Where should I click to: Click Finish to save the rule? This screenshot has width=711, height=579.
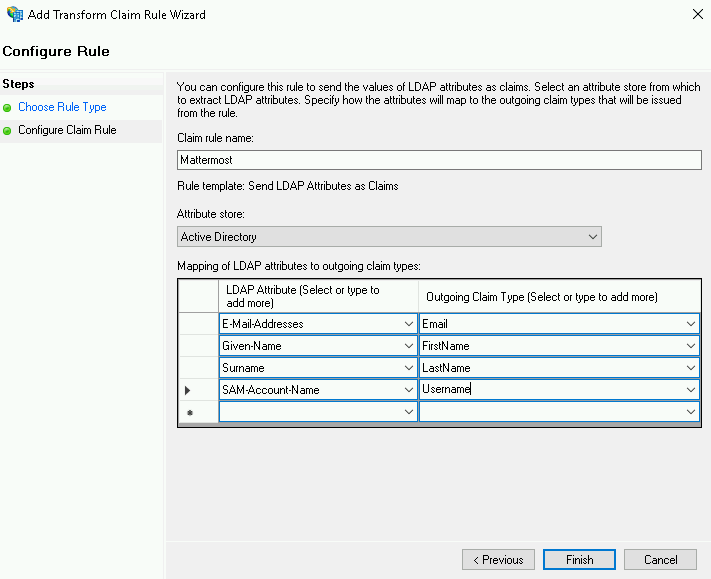[x=580, y=560]
